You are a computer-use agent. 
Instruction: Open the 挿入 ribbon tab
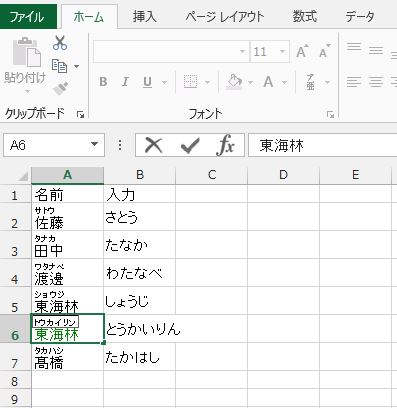pyautogui.click(x=145, y=17)
